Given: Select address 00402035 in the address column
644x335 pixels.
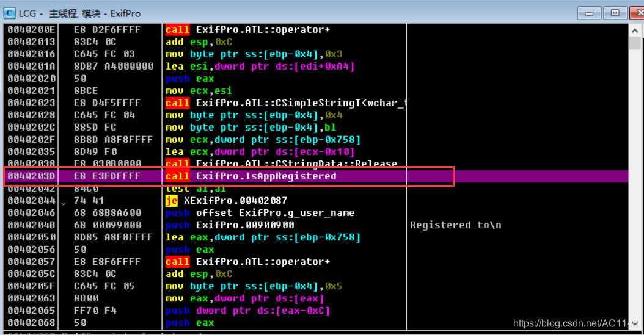Looking at the screenshot, I should pyautogui.click(x=31, y=152).
